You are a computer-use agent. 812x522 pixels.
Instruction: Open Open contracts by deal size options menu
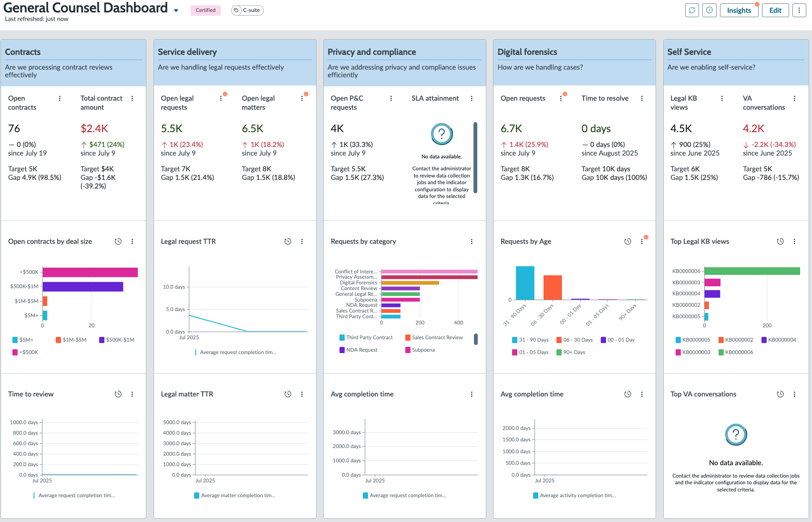(x=132, y=241)
